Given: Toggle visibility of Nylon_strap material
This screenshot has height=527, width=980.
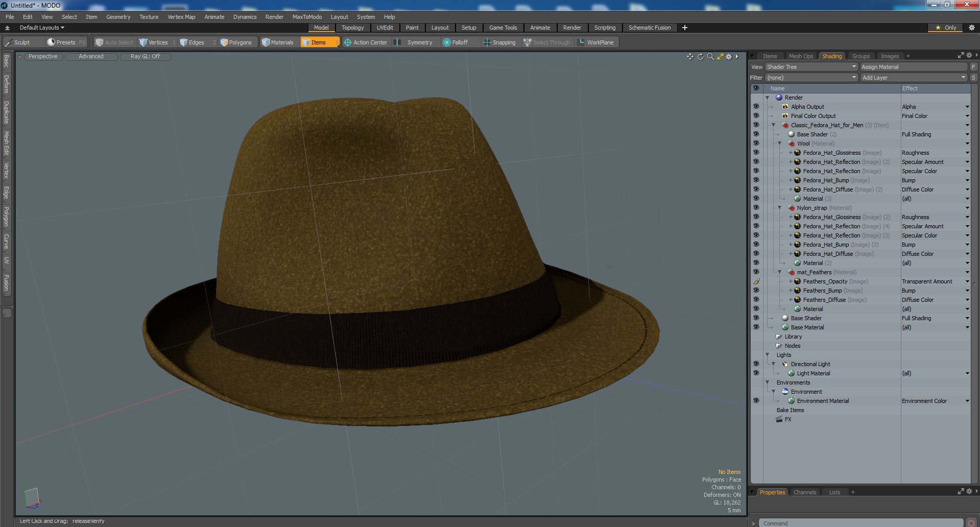Looking at the screenshot, I should coord(756,208).
